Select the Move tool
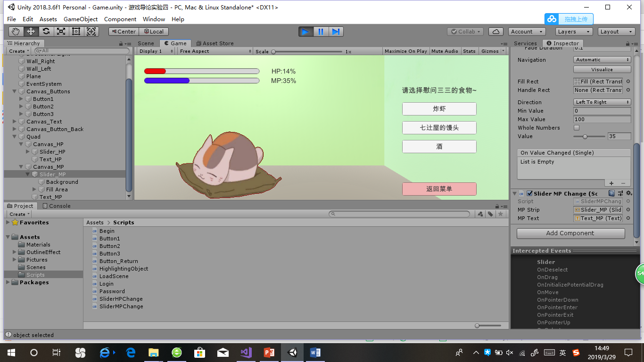 pyautogui.click(x=30, y=32)
